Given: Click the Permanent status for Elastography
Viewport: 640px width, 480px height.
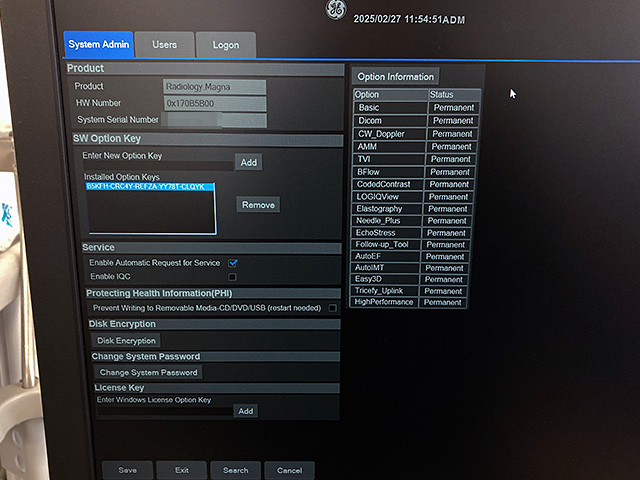Looking at the screenshot, I should pos(447,209).
